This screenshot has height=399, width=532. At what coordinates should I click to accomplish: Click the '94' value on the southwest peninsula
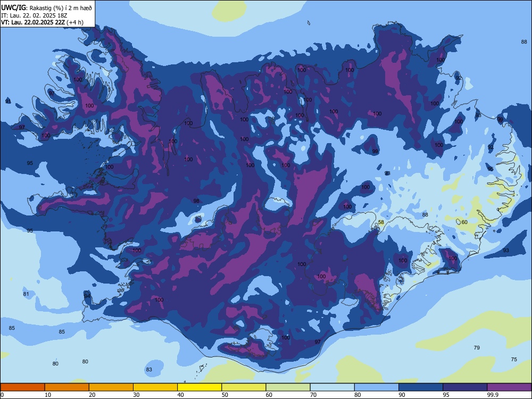(x=87, y=296)
